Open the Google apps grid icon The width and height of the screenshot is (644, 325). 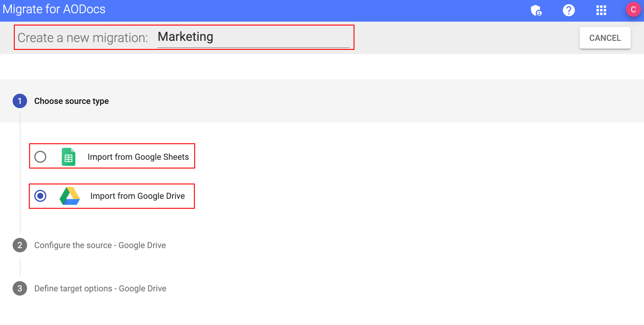tap(601, 10)
